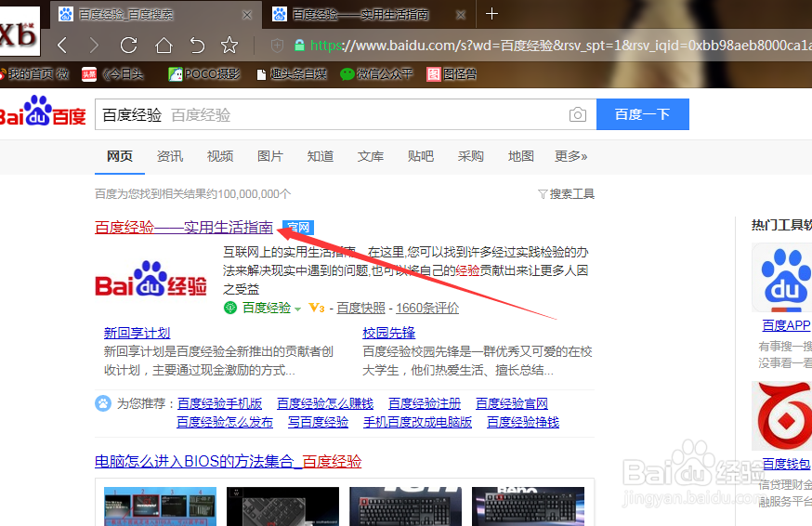Viewport: 812px width, 526px height.
Task: Click the camera image-search icon
Action: [x=577, y=114]
